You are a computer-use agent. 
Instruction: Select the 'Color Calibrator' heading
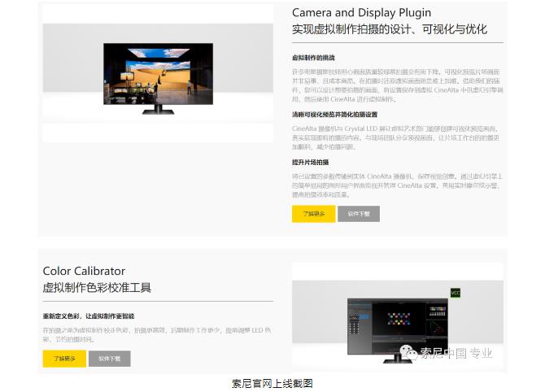[84, 271]
